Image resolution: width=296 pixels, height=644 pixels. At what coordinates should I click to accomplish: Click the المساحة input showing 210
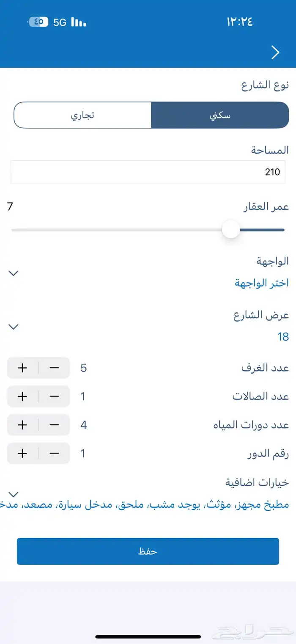(x=148, y=172)
